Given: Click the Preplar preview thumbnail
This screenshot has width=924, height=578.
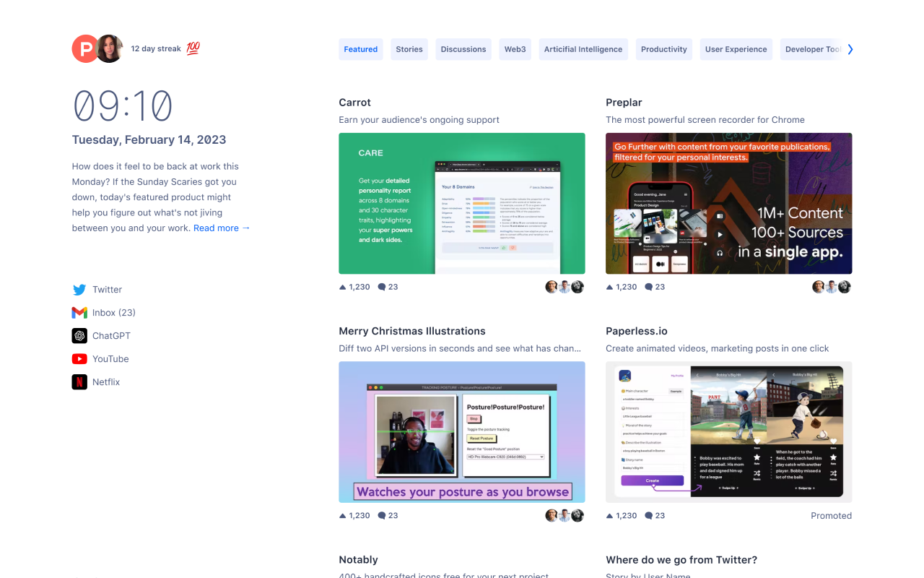Looking at the screenshot, I should (729, 203).
